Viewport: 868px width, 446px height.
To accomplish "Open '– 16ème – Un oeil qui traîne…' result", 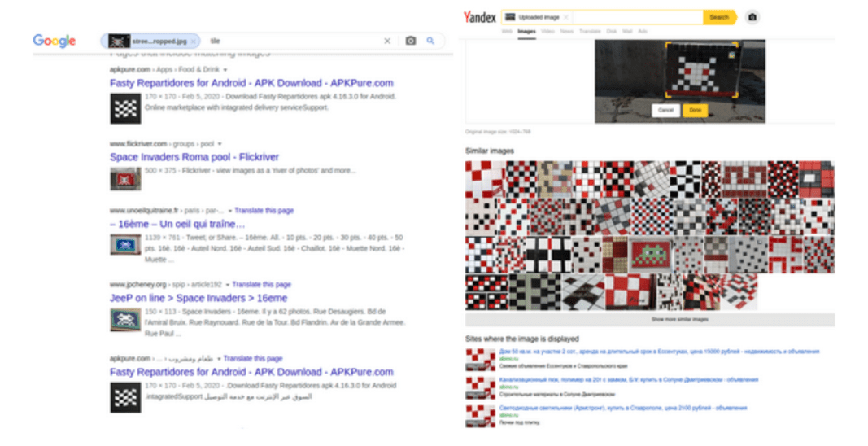I will [x=177, y=224].
